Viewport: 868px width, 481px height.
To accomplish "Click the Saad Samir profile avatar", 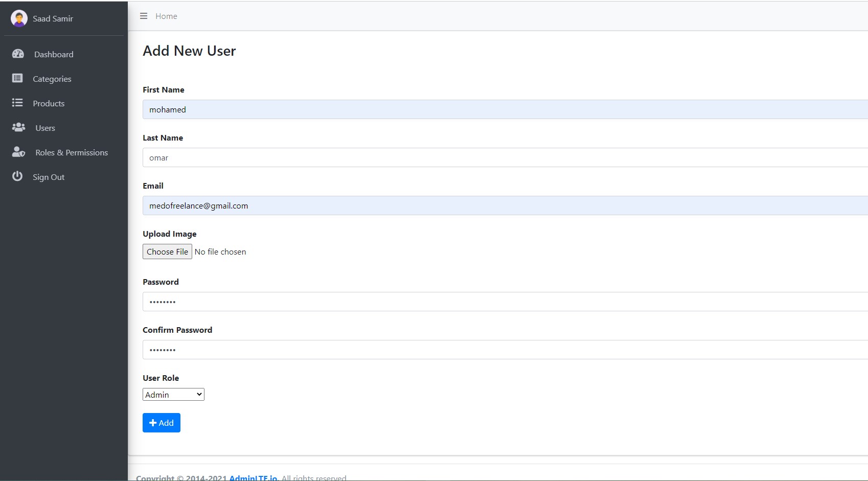I will point(19,18).
